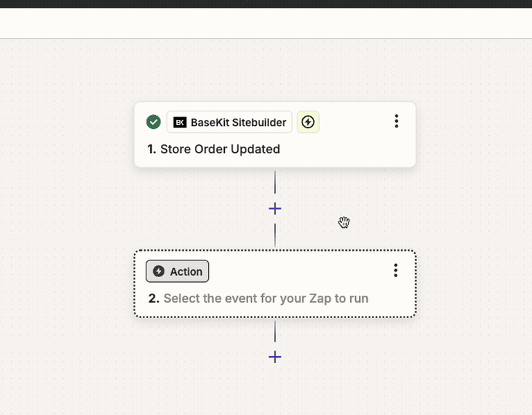Add a step below the Action step
Screen dimensions: 532x415
(x=275, y=357)
